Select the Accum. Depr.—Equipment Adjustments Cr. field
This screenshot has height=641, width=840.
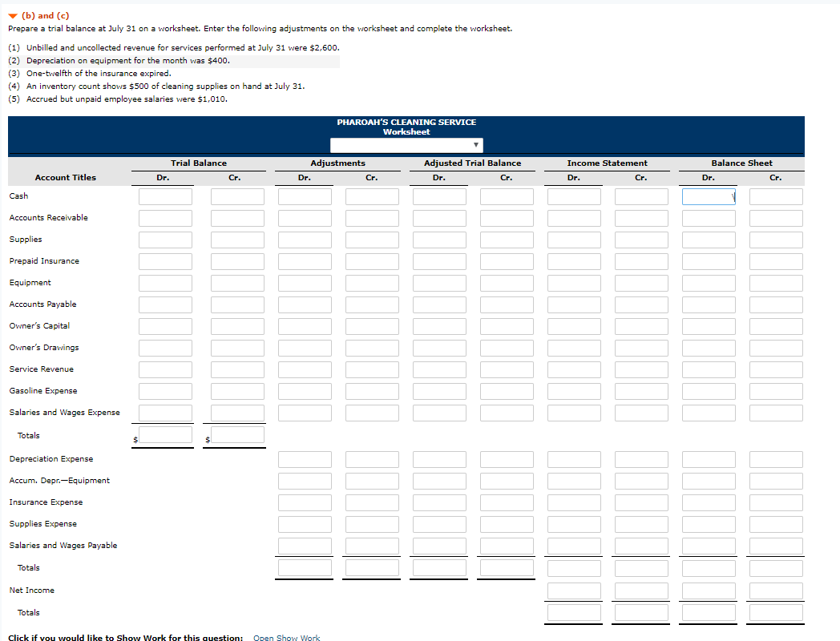point(371,480)
